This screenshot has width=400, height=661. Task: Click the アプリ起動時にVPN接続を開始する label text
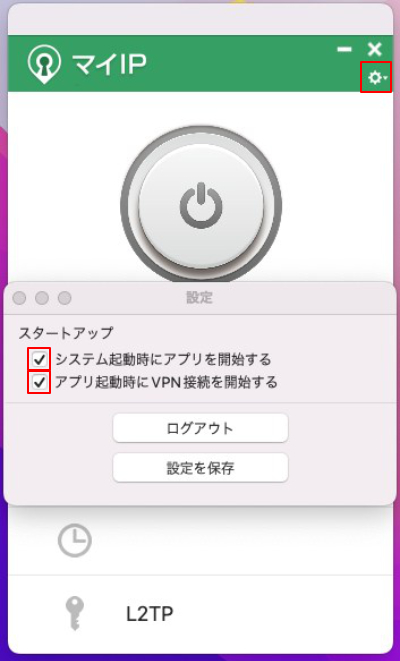pos(166,382)
